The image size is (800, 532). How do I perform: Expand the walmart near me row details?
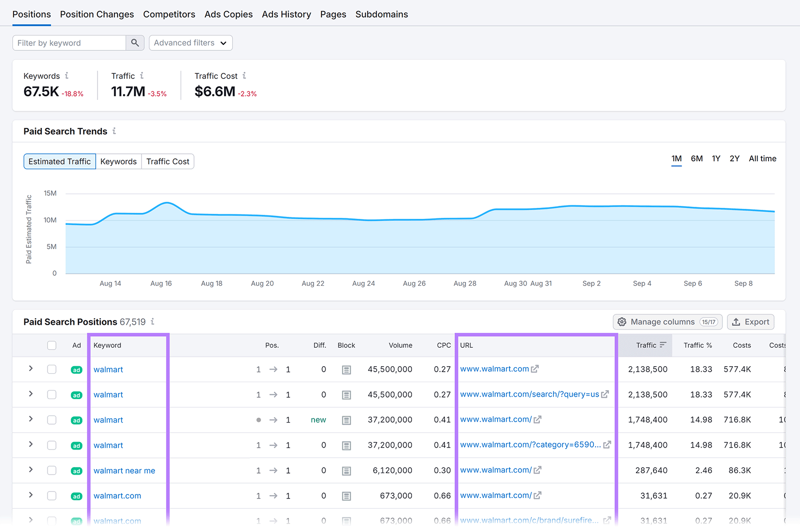[30, 470]
